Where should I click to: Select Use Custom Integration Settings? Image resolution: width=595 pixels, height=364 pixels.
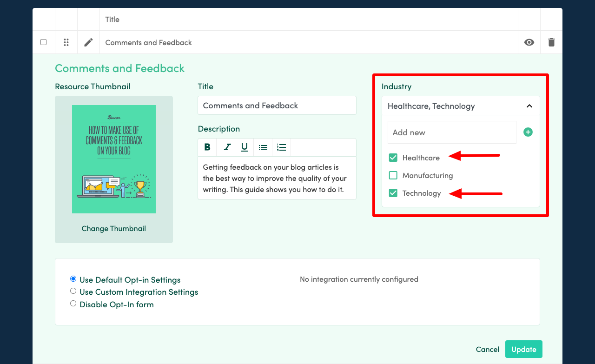[73, 291]
